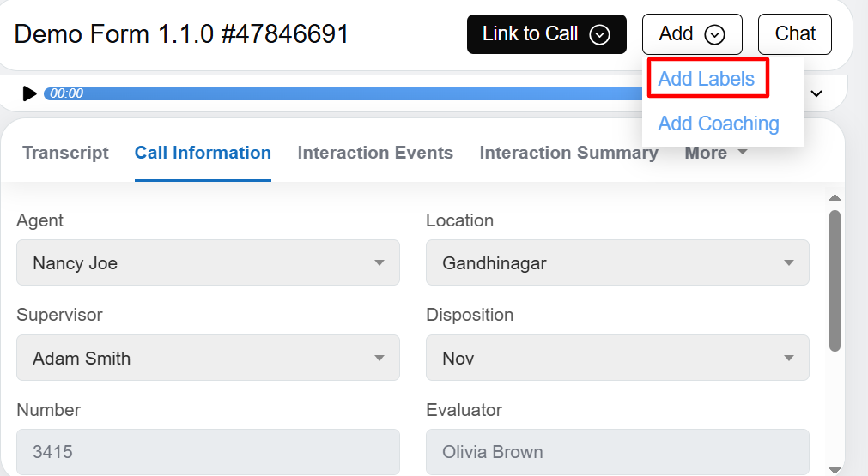Image resolution: width=868 pixels, height=476 pixels.
Task: Click the chevron circle icon in Add button
Action: (x=714, y=34)
